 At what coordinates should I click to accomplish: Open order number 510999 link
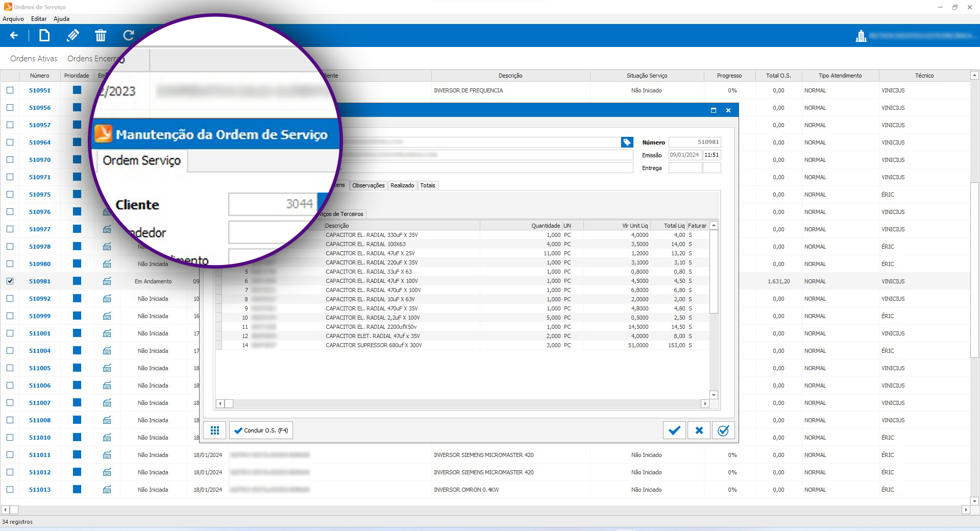pyautogui.click(x=40, y=316)
